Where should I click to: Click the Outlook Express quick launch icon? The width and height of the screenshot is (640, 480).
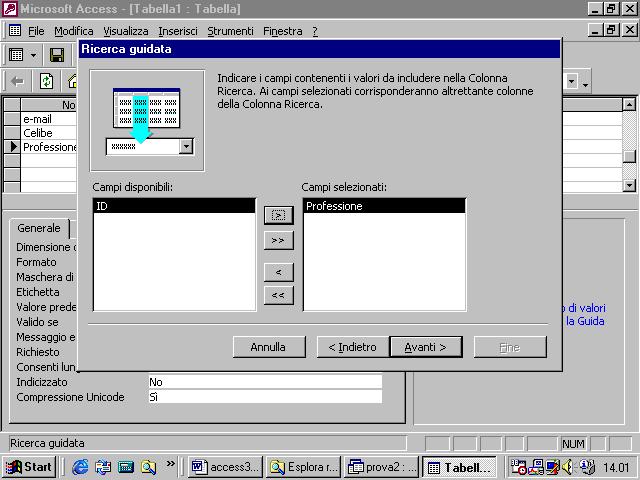pos(103,467)
